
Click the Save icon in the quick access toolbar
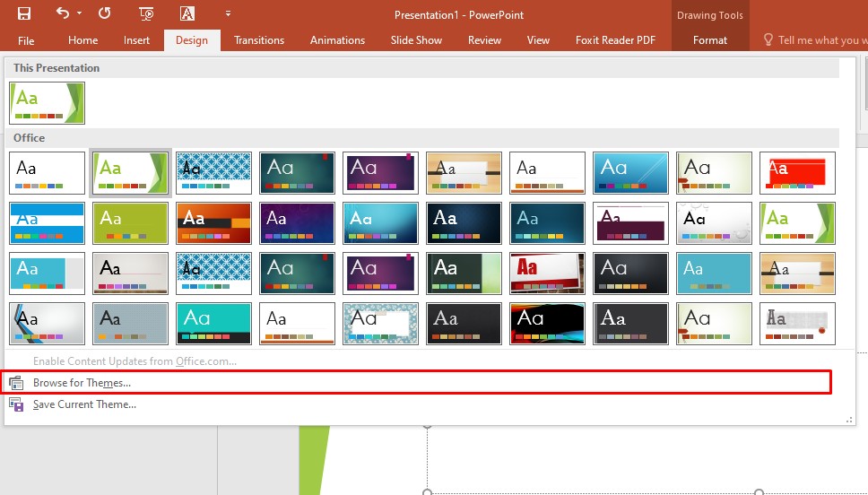[24, 13]
